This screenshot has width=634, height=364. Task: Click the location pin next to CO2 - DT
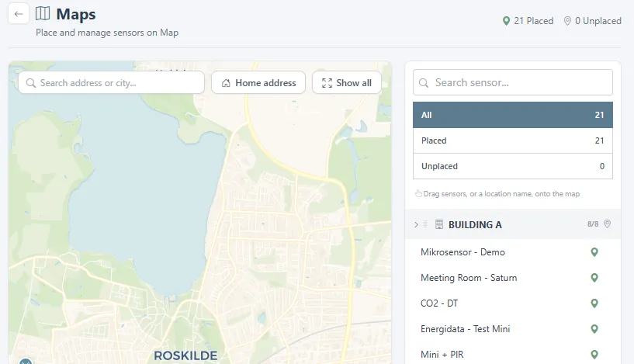tap(594, 303)
